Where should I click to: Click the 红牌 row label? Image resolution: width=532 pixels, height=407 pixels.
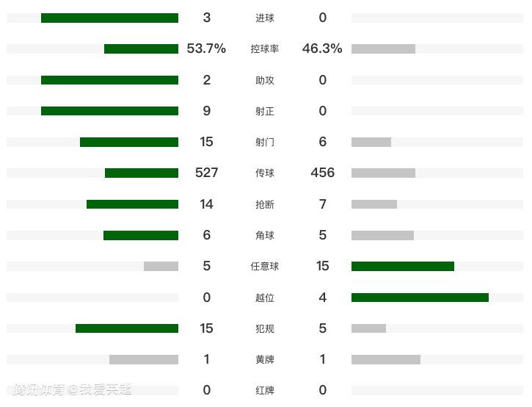pyautogui.click(x=265, y=390)
